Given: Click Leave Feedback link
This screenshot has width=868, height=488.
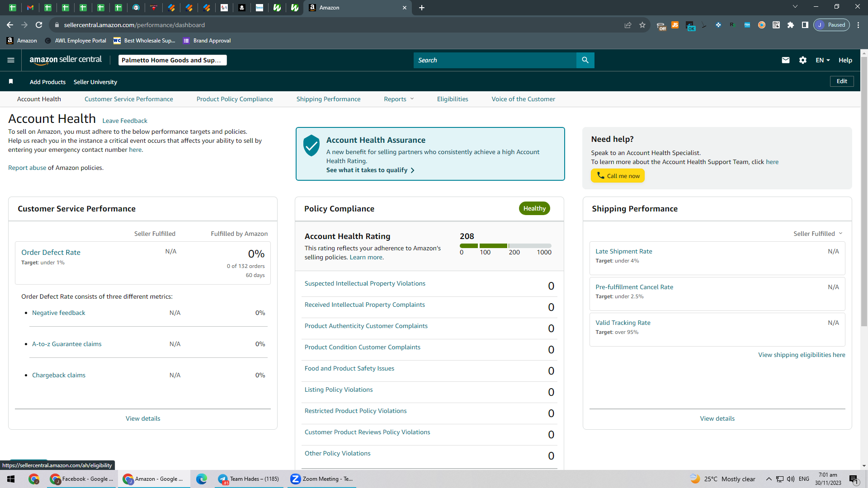Looking at the screenshot, I should click(125, 121).
